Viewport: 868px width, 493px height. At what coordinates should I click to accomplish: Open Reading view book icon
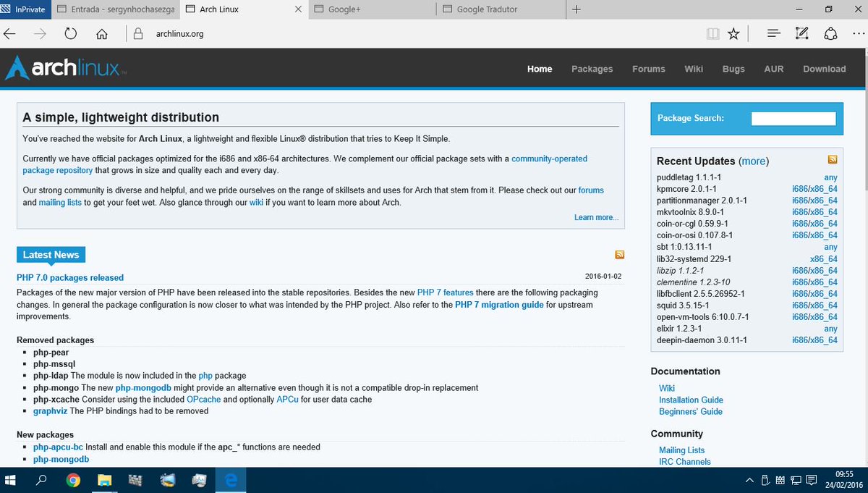tap(712, 34)
